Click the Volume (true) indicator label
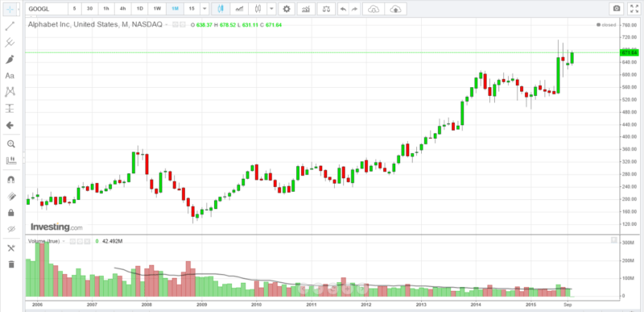The height and width of the screenshot is (312, 644). 44,241
